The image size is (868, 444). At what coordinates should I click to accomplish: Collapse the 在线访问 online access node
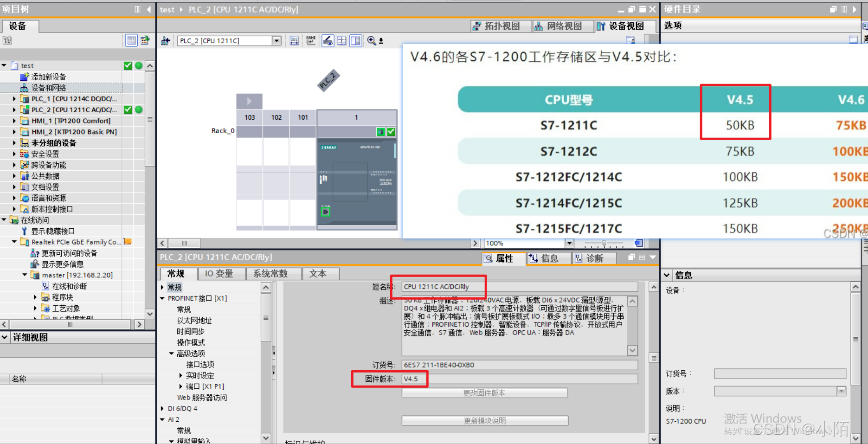(x=4, y=220)
